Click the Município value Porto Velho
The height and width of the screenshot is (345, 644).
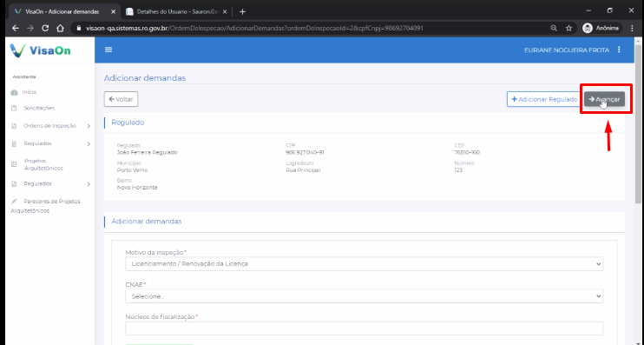pos(132,170)
